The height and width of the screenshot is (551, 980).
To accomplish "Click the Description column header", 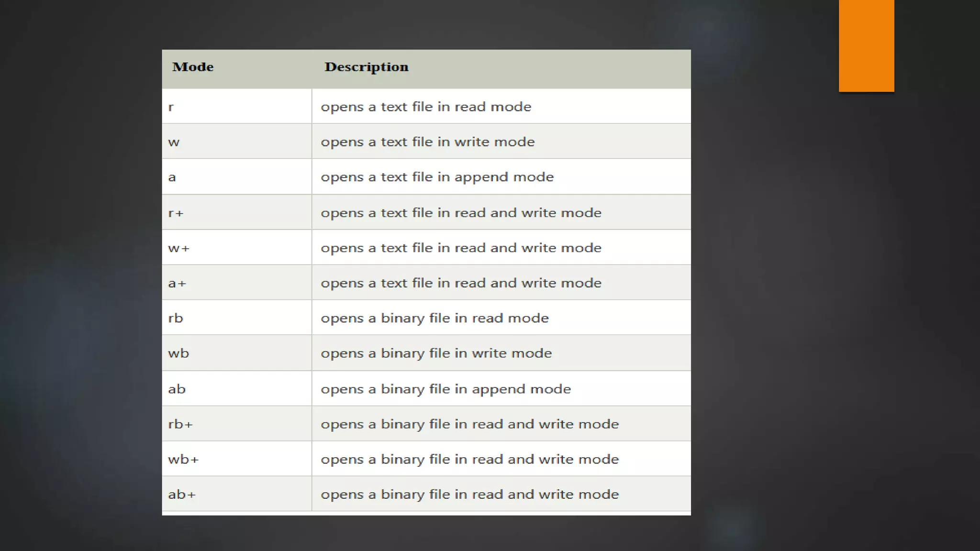I will click(x=367, y=67).
